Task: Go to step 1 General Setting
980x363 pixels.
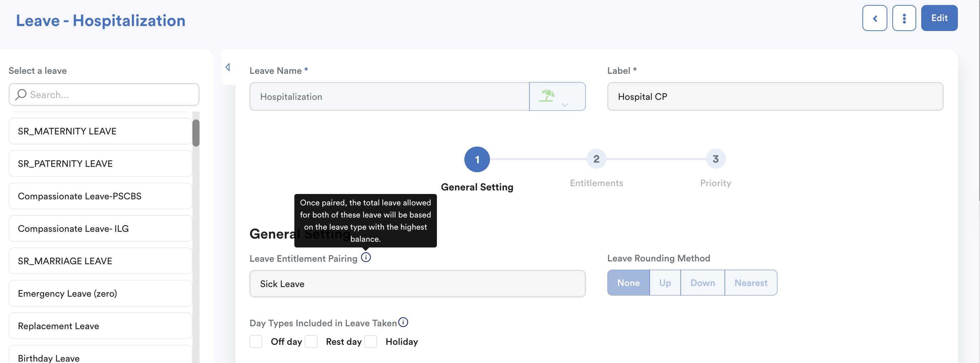Action: [x=477, y=159]
